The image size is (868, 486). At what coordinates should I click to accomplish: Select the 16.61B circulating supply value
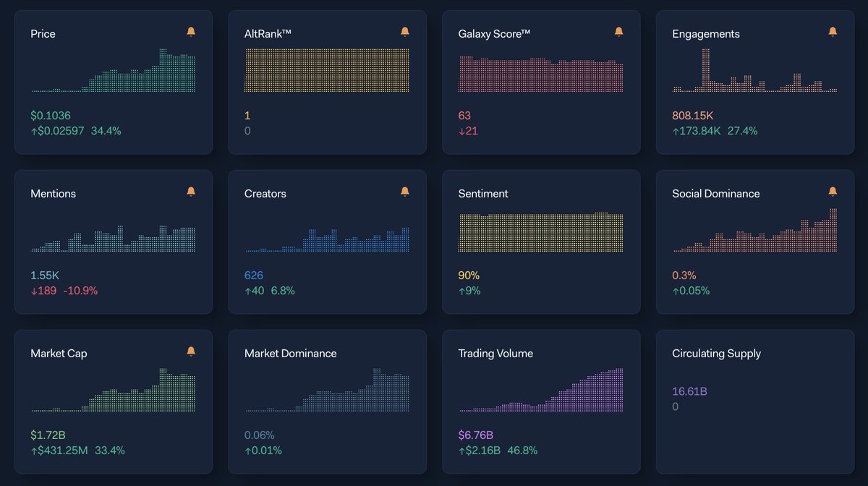click(689, 392)
